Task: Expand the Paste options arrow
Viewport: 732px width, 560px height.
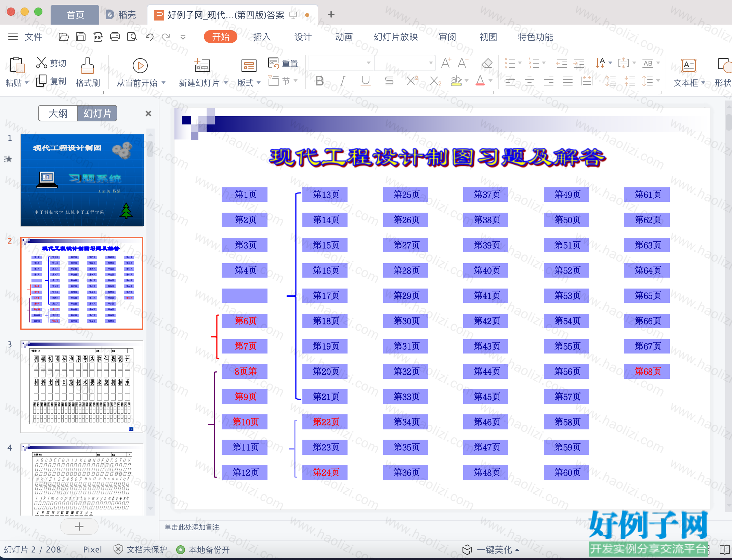Action: tap(27, 83)
